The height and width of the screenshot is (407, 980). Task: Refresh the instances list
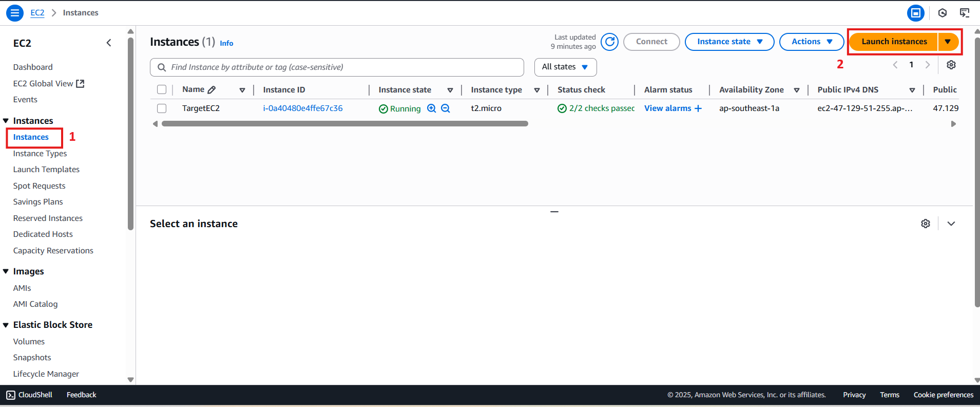coord(609,42)
